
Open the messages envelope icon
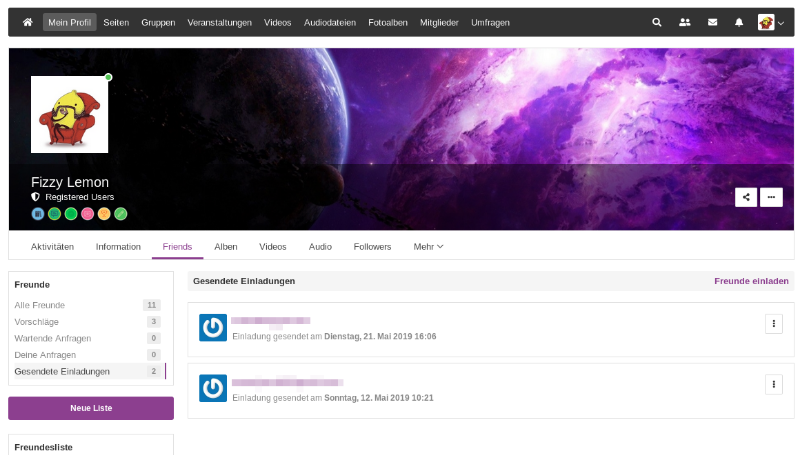(712, 22)
